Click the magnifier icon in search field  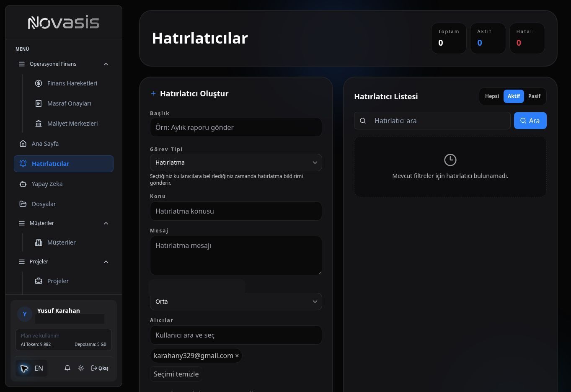pyautogui.click(x=363, y=121)
